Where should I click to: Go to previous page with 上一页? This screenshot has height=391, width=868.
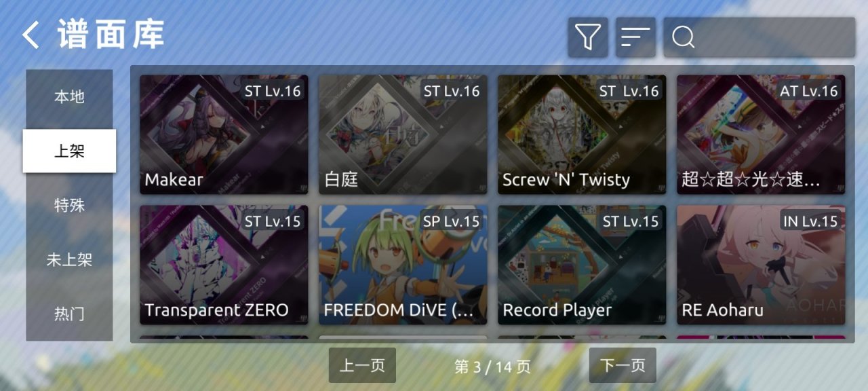(362, 365)
